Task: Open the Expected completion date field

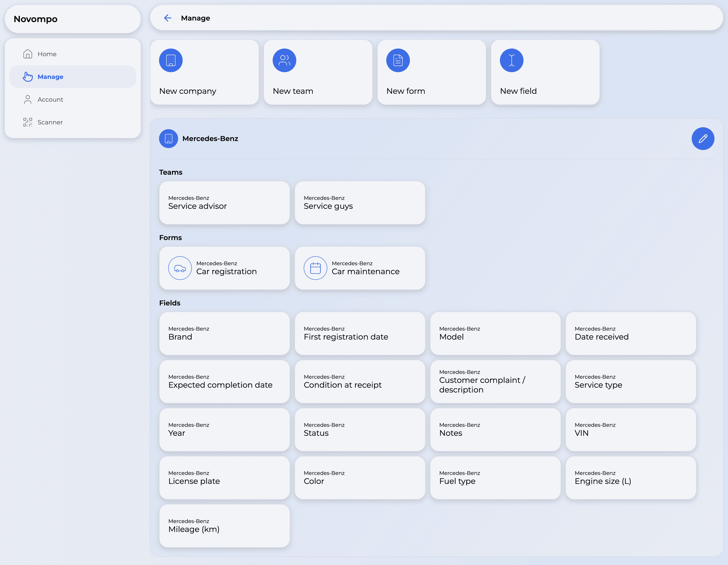Action: click(x=225, y=382)
